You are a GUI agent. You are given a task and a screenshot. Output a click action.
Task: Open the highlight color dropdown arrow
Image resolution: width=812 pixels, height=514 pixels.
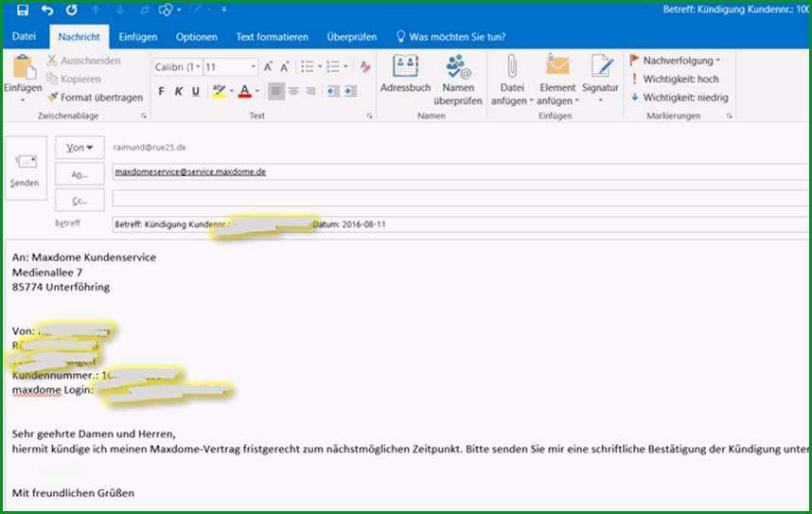[x=232, y=91]
